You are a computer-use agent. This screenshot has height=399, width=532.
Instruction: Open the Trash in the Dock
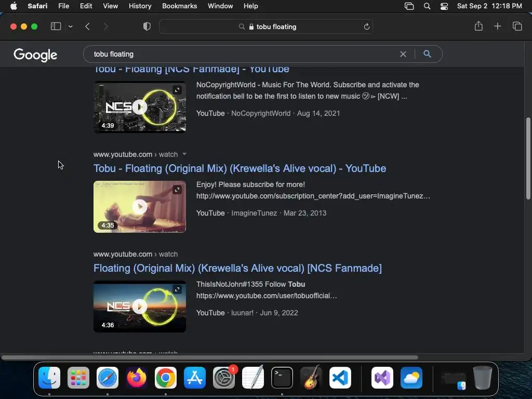pyautogui.click(x=483, y=378)
